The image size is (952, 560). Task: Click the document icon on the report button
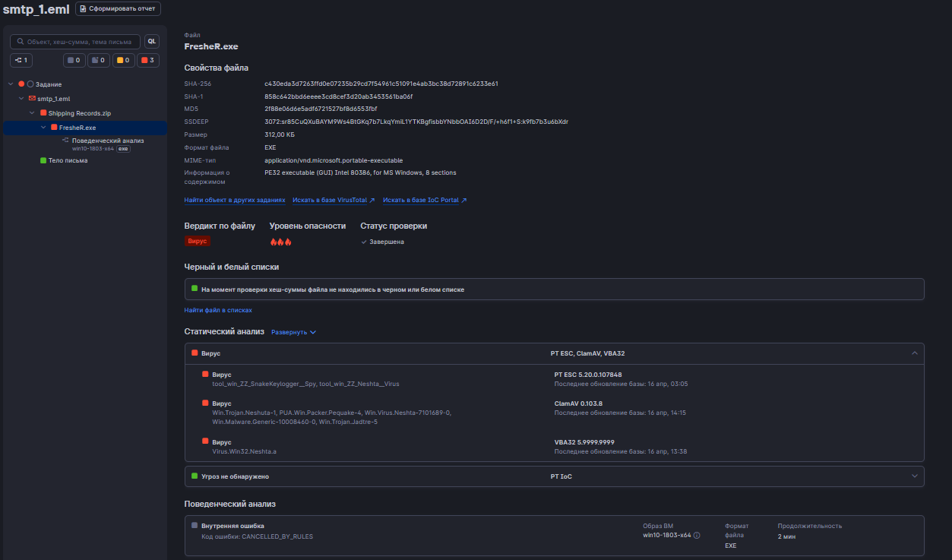(x=84, y=8)
